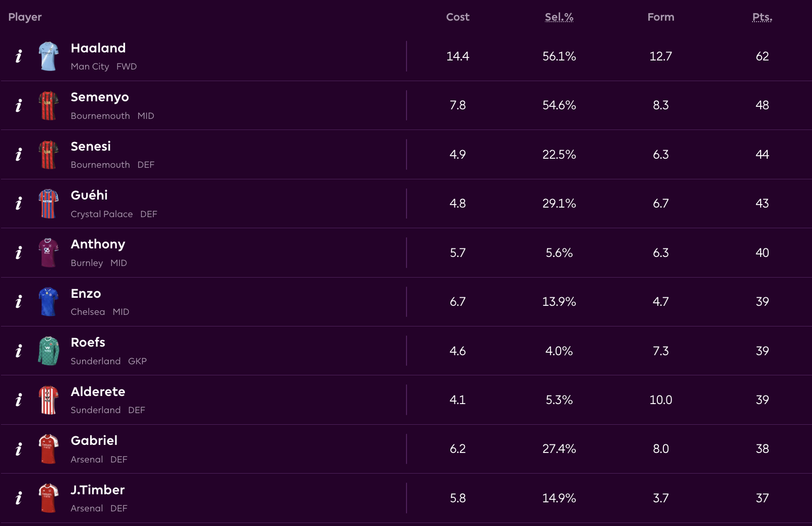The height and width of the screenshot is (526, 812).
Task: Click the info icon beside J.Timber
Action: click(19, 498)
